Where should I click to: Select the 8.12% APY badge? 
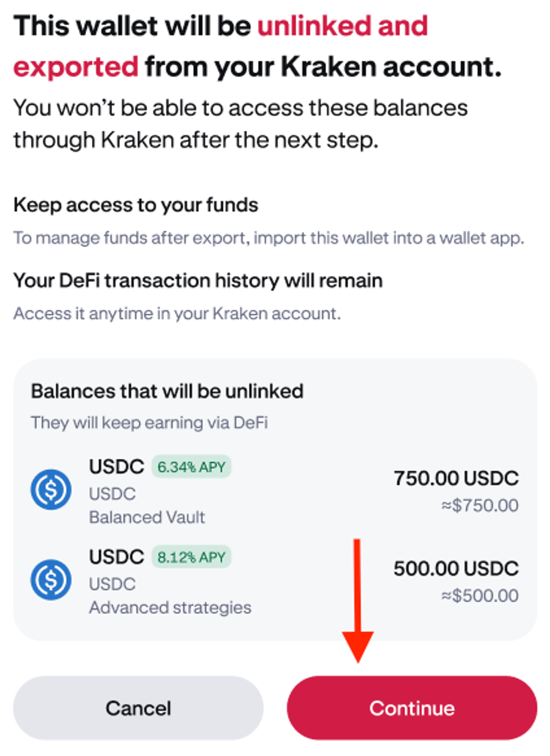(x=191, y=557)
